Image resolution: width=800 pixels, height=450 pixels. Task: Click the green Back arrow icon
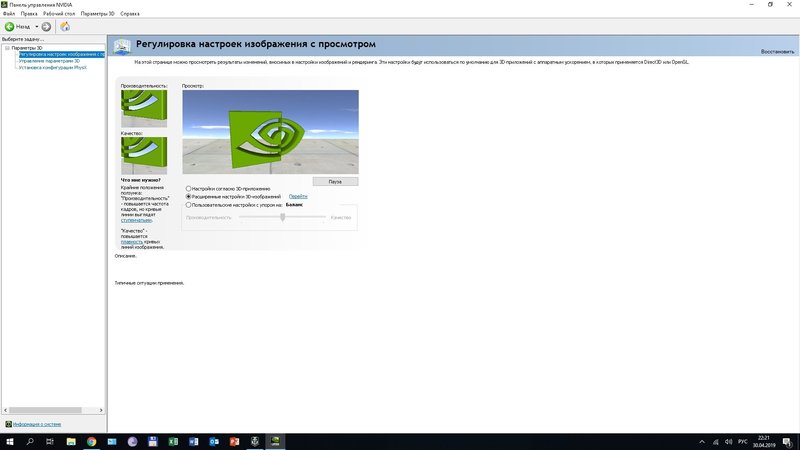point(9,27)
